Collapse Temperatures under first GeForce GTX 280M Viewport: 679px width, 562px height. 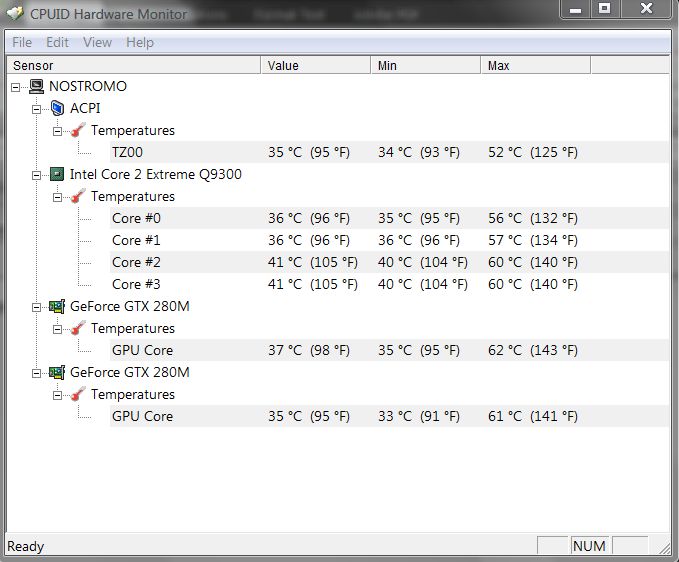[57, 329]
